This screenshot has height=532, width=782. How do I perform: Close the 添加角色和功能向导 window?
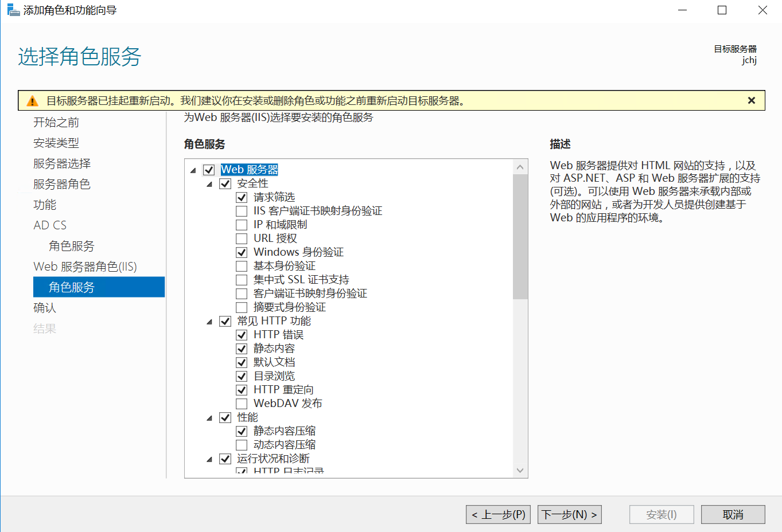762,10
